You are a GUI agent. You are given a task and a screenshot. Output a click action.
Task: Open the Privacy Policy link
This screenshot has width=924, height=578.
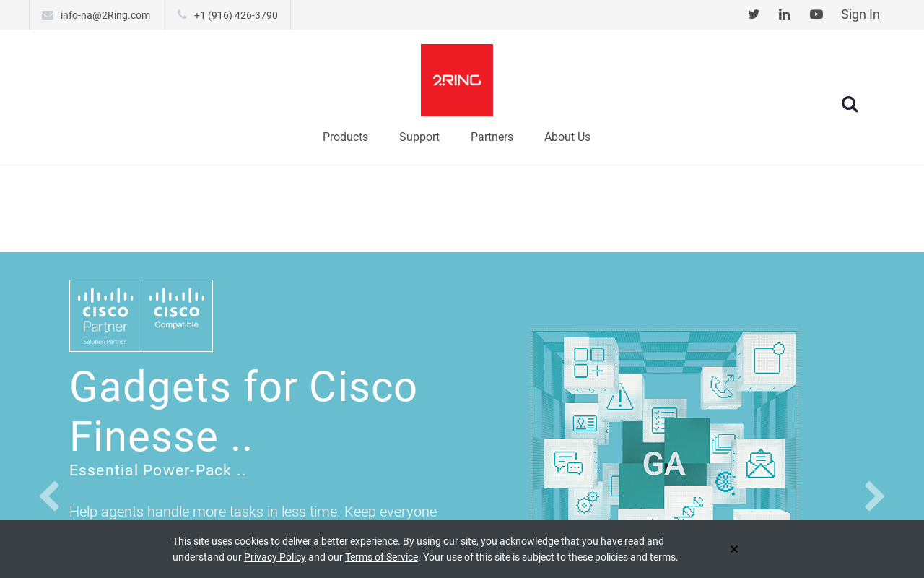[x=275, y=557]
